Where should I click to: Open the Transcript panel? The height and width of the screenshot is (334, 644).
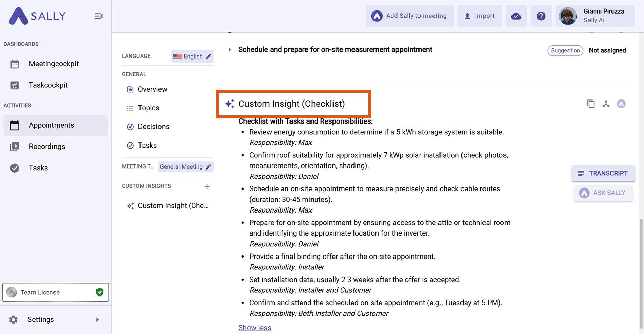point(603,173)
